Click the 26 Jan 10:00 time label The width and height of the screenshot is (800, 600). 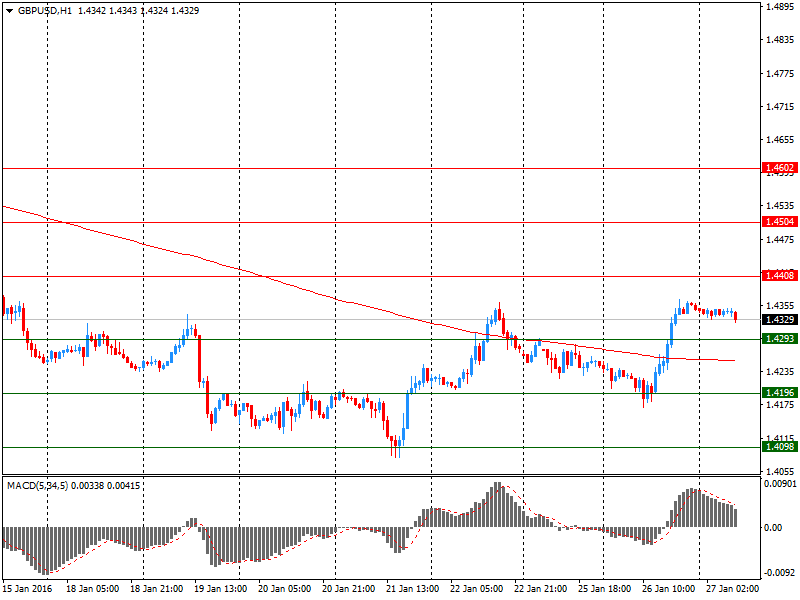coord(669,589)
